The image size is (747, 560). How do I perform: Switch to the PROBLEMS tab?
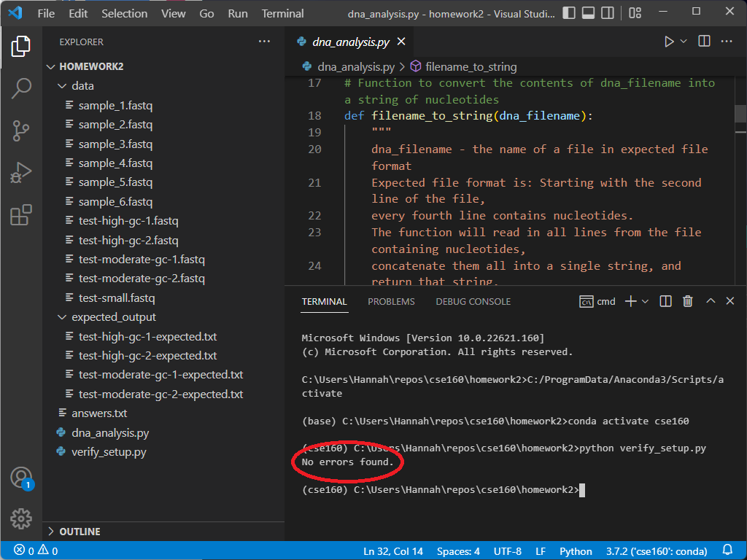[x=391, y=301]
